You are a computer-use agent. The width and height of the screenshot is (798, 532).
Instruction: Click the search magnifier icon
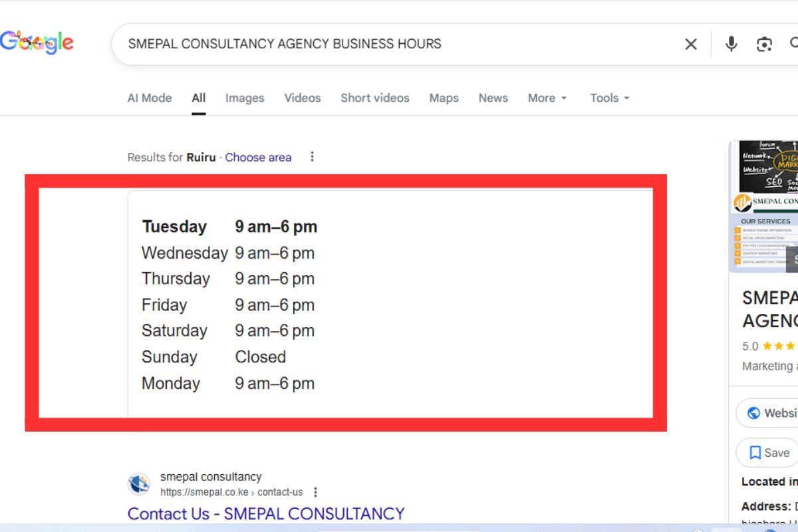[x=795, y=44]
